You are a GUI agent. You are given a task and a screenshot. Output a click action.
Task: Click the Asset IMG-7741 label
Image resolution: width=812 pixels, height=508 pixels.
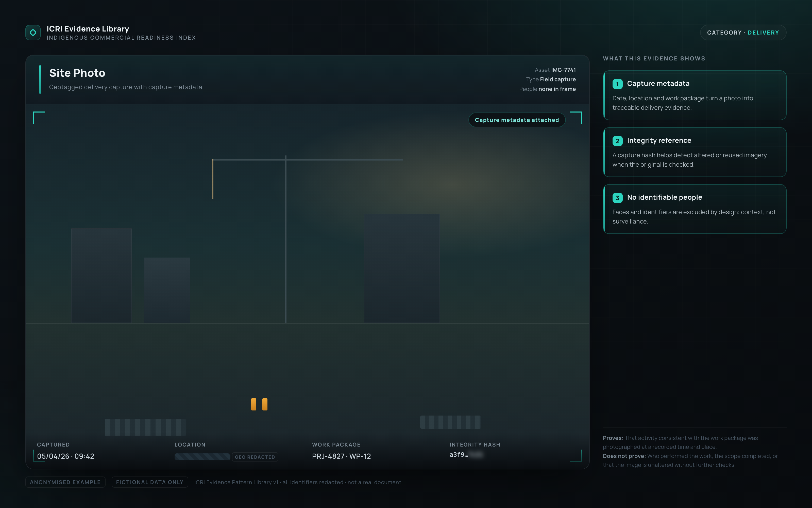[x=555, y=70]
